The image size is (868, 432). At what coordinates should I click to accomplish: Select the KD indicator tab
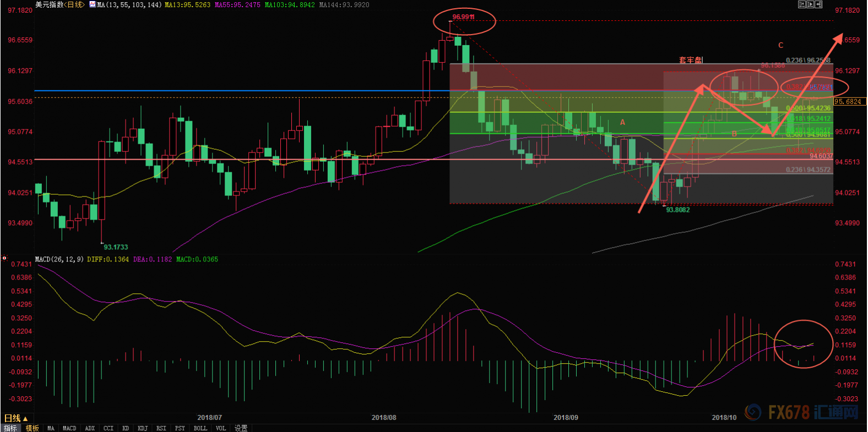tap(126, 428)
